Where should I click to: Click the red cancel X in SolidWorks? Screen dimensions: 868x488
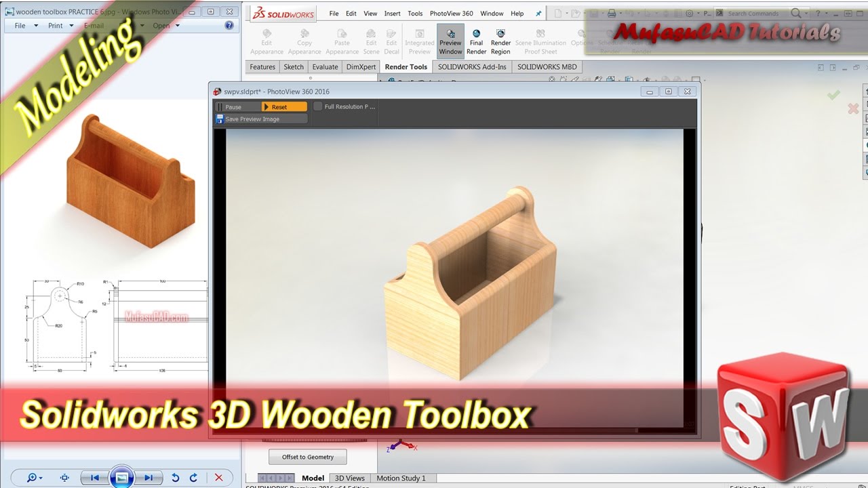click(853, 108)
